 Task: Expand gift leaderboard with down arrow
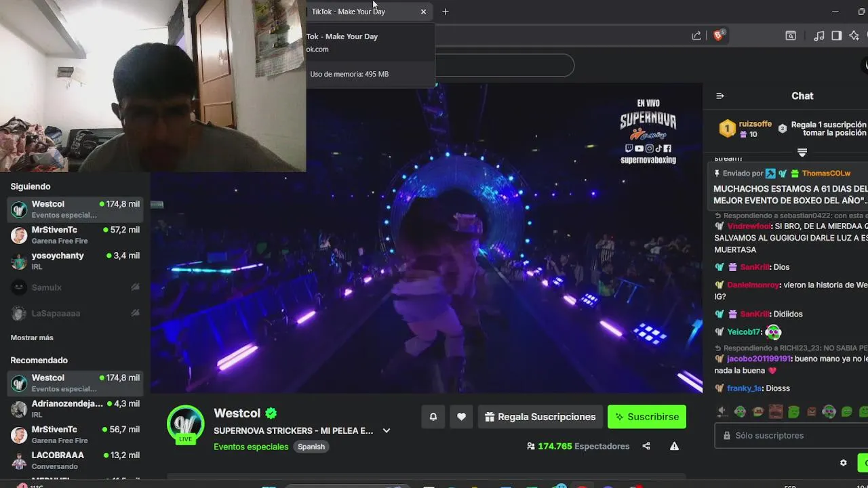(x=802, y=152)
